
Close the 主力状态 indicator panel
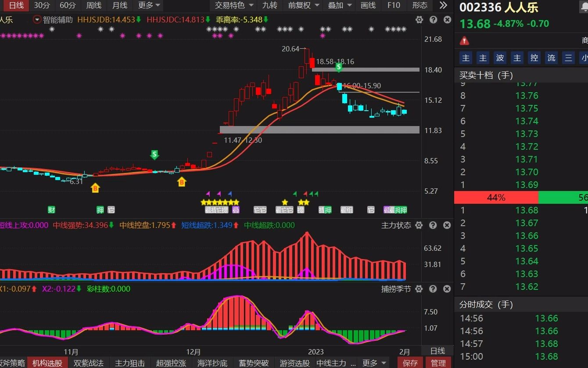pyautogui.click(x=447, y=225)
